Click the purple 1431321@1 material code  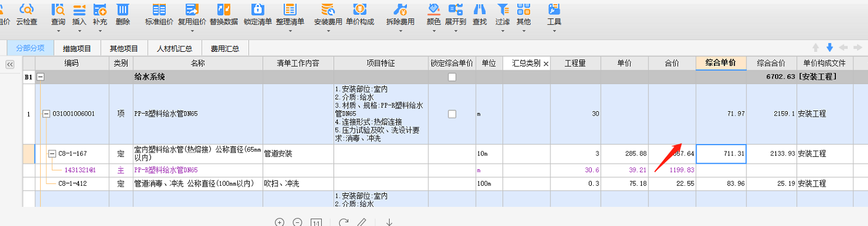click(80, 170)
